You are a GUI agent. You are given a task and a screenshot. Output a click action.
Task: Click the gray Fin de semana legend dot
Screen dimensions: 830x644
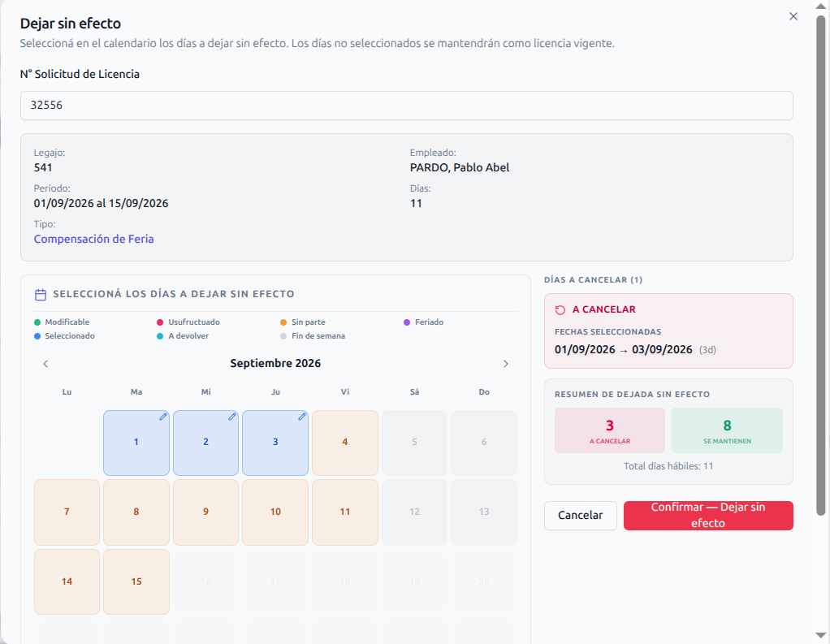tap(283, 336)
